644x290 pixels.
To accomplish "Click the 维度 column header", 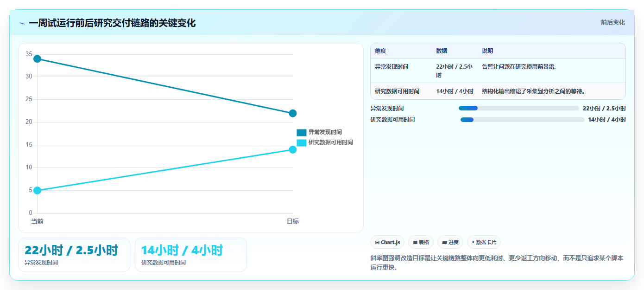I will click(381, 51).
